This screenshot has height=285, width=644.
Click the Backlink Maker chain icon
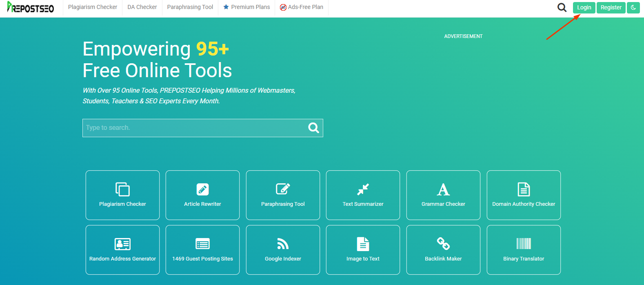[x=443, y=244]
